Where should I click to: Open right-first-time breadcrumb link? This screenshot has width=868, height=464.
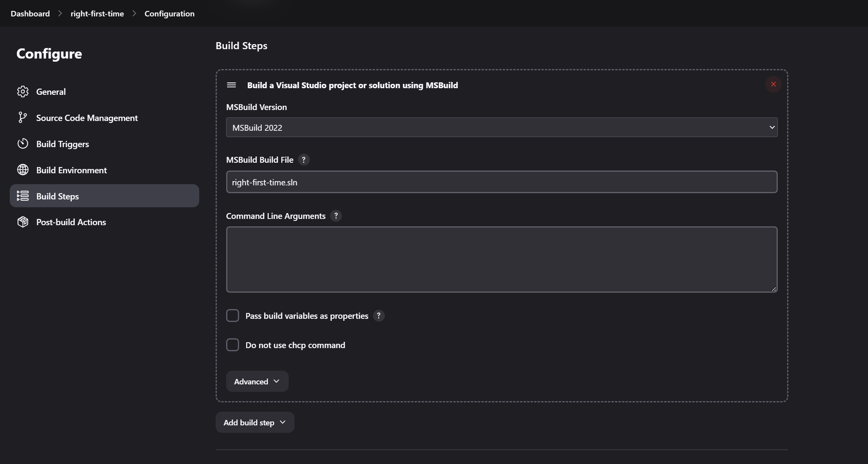97,14
